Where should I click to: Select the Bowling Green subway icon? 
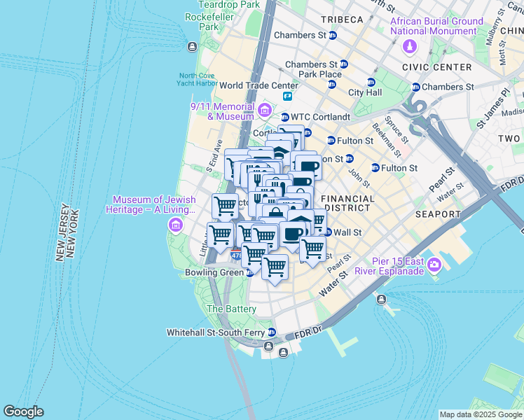249,273
